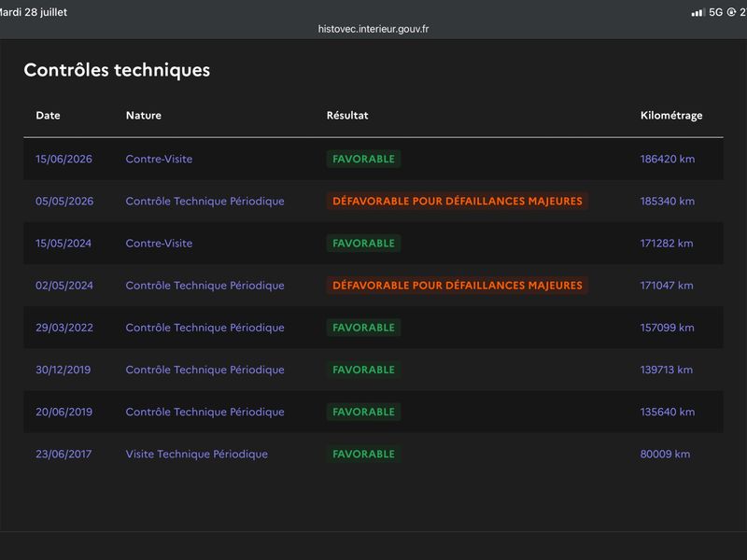This screenshot has width=747, height=560.
Task: Select the date 30/12/2019
Action: [63, 370]
